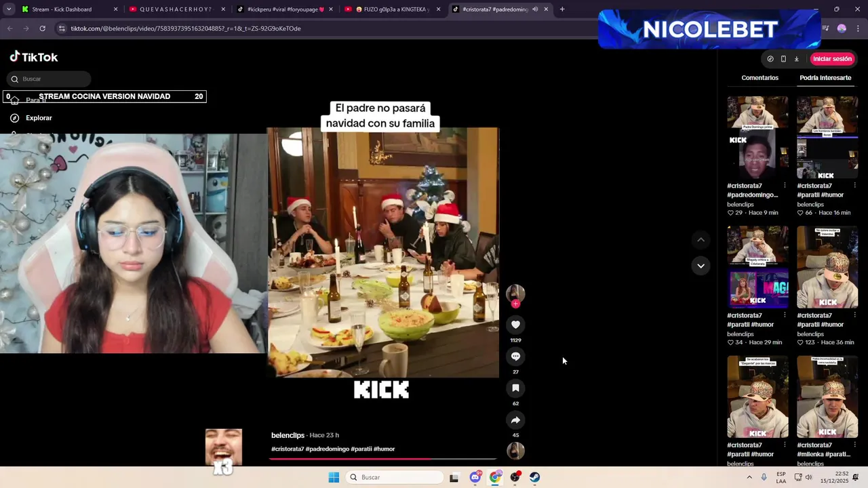Screen dimensions: 868x488
Task: Click the Windows taskbar Buscar box
Action: pyautogui.click(x=395, y=477)
